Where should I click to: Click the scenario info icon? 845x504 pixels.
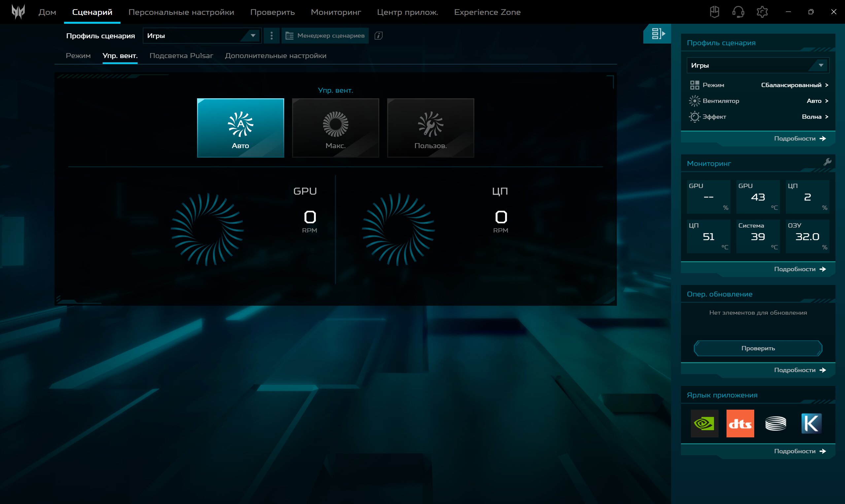379,36
